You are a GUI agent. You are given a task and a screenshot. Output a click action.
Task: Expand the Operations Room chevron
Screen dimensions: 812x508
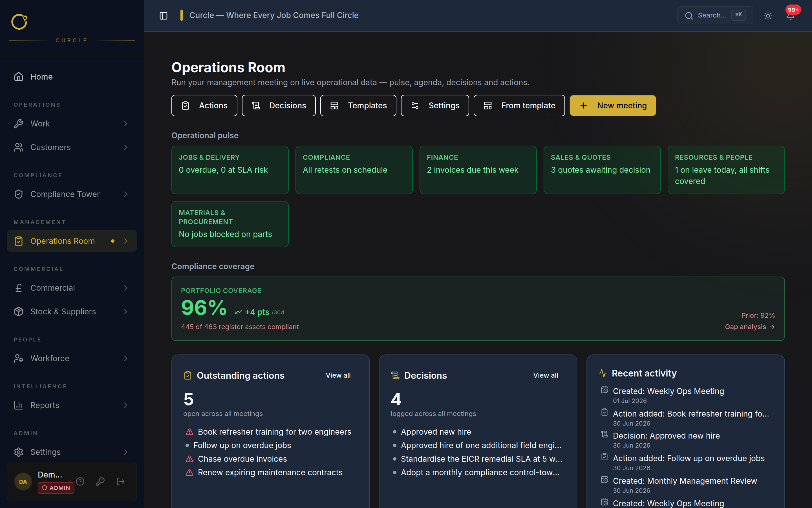pyautogui.click(x=126, y=241)
